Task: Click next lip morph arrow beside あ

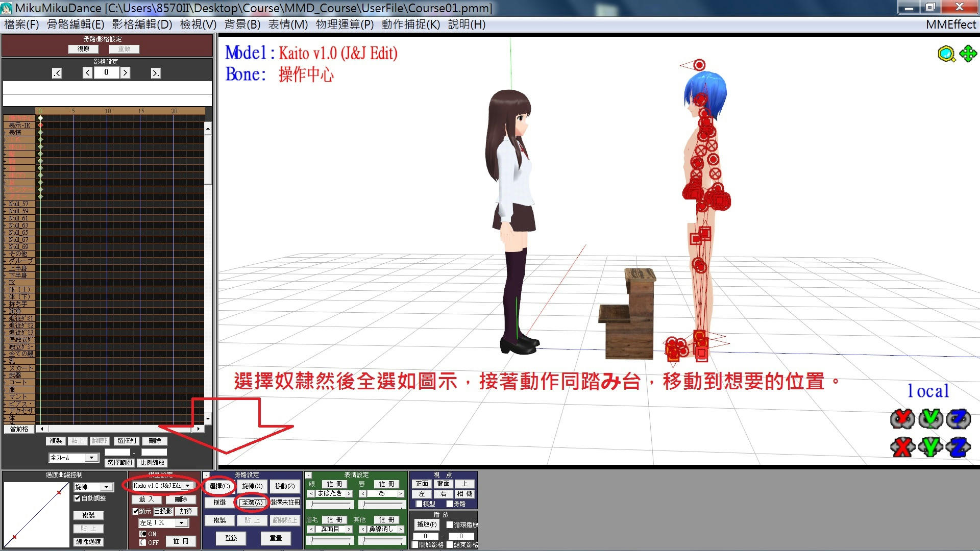Action: (x=401, y=493)
